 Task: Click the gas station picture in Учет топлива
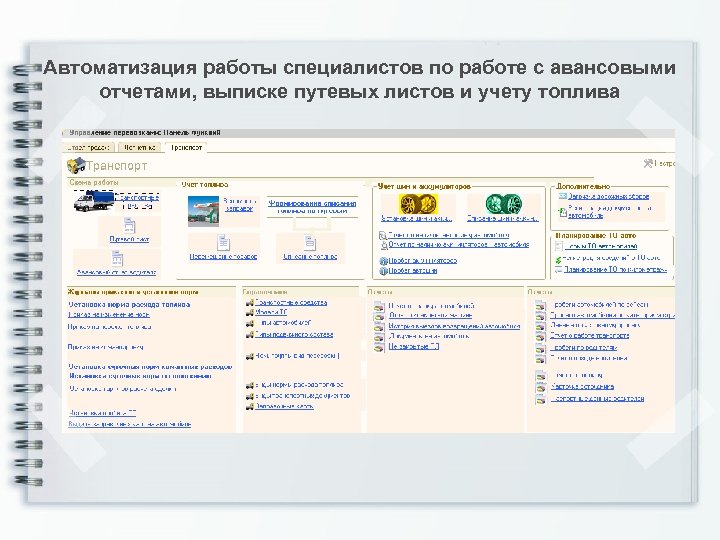click(x=203, y=211)
